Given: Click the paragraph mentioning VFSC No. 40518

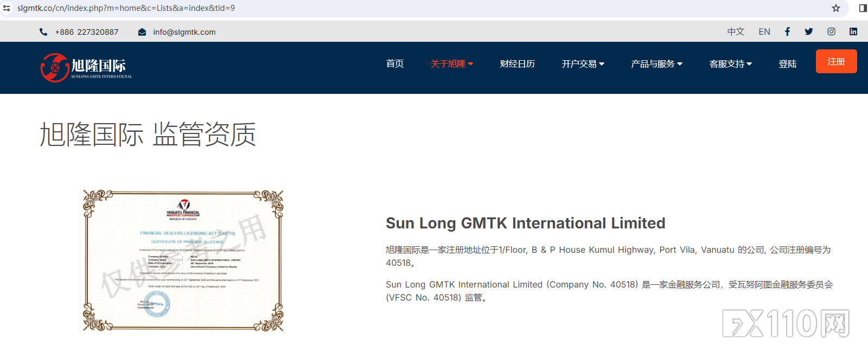Looking at the screenshot, I should pyautogui.click(x=609, y=291).
